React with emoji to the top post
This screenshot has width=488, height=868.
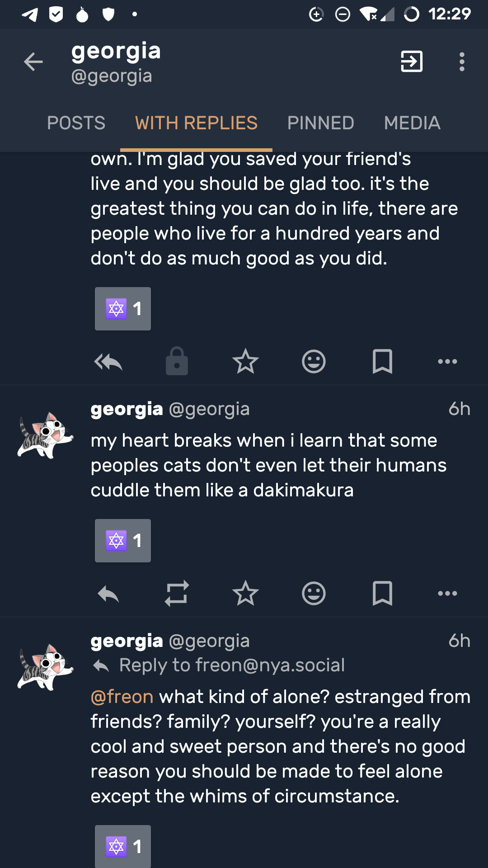[314, 362]
